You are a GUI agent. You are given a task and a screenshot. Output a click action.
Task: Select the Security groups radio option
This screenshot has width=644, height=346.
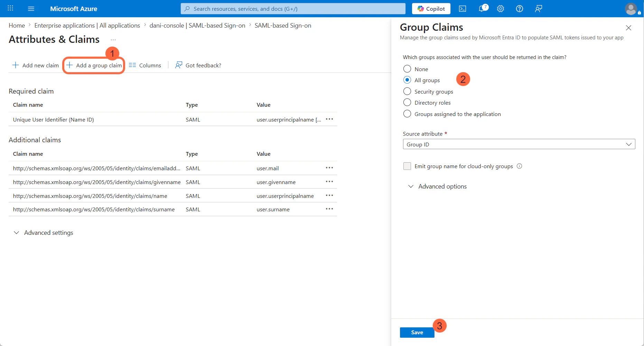pos(407,92)
